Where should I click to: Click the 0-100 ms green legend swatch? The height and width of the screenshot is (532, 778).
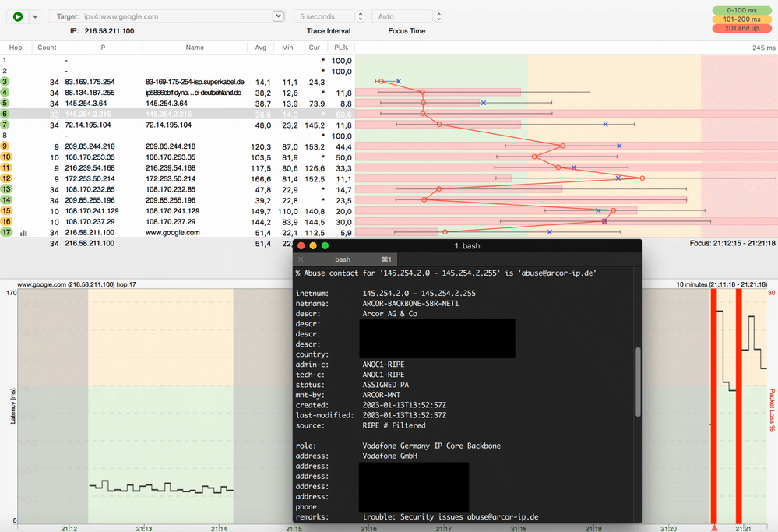tap(741, 10)
